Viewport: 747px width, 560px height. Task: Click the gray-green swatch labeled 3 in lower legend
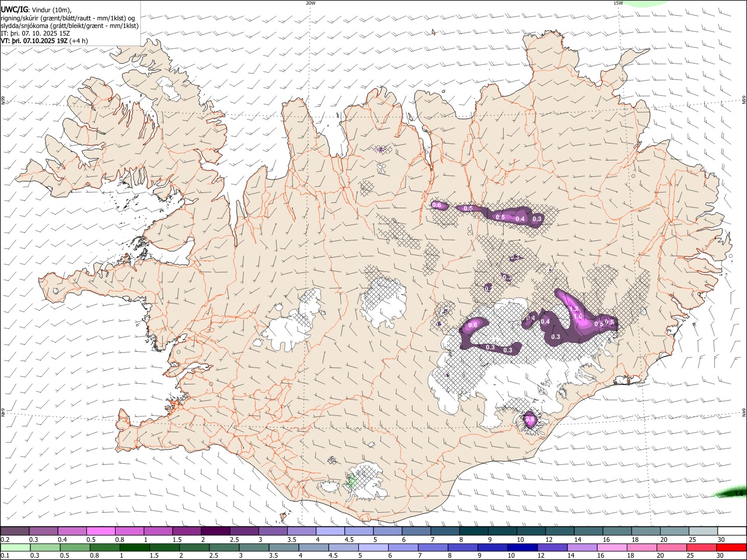tap(253, 547)
